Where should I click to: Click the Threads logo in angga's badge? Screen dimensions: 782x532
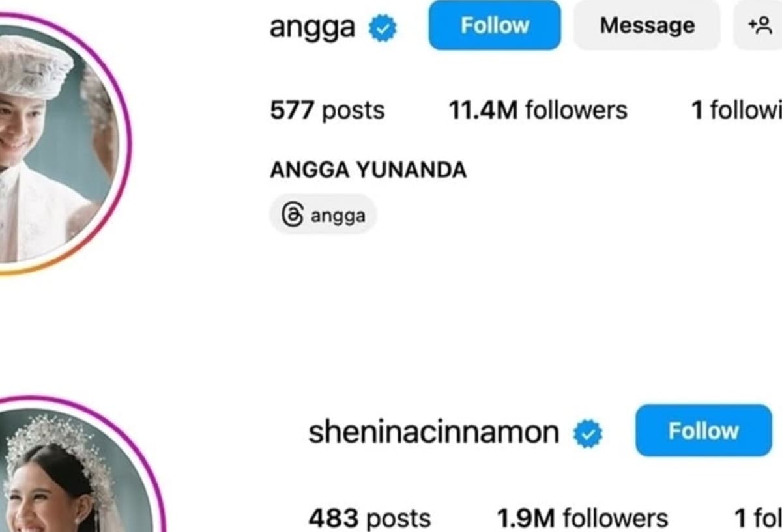[293, 215]
